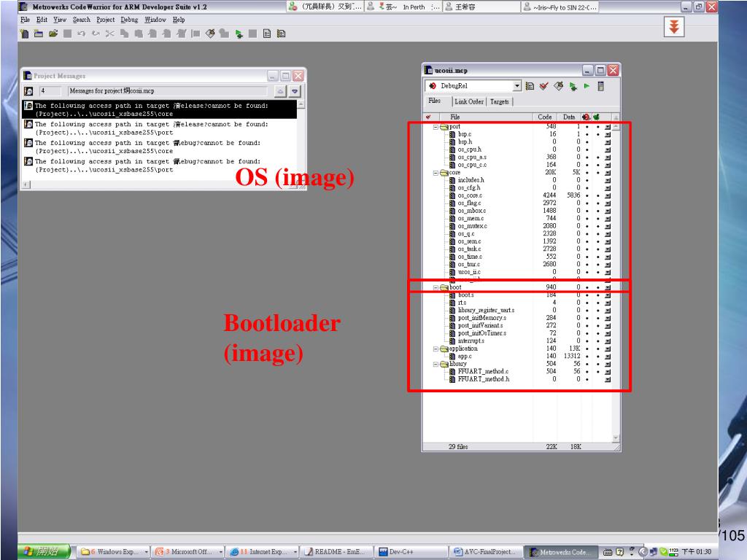Image resolution: width=747 pixels, height=560 pixels.
Task: Toggle target dot for os_cpu_a.s
Action: point(598,157)
